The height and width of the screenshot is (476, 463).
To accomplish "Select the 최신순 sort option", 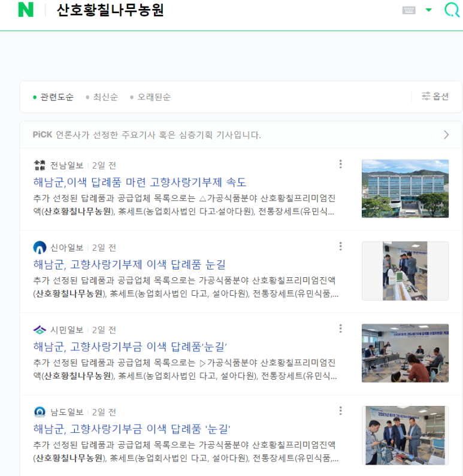I will 102,97.
